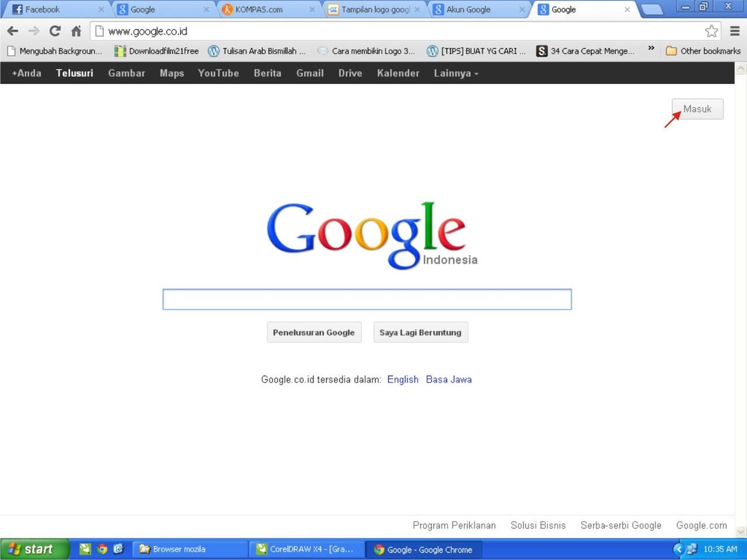The height and width of the screenshot is (560, 747).
Task: Open the [TIPS] BUAT YG CARI bookmark
Action: (x=476, y=51)
